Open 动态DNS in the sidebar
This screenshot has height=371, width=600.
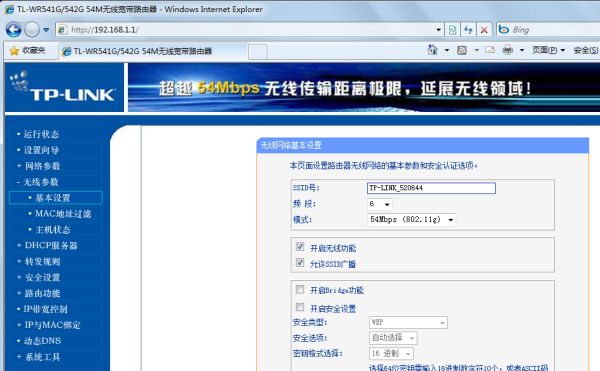click(42, 341)
